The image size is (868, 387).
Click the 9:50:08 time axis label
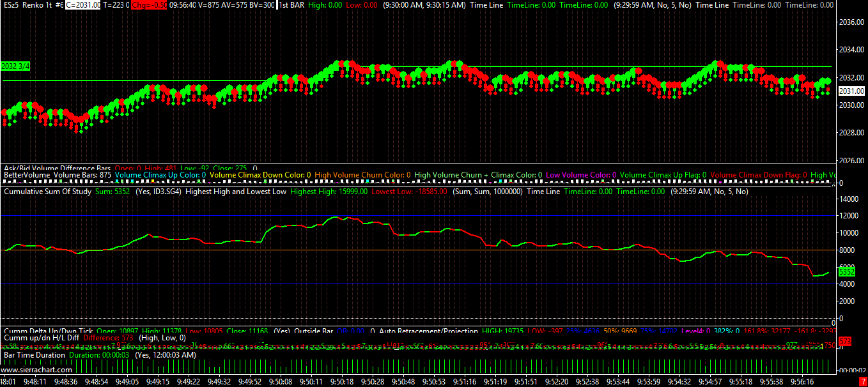click(x=279, y=382)
